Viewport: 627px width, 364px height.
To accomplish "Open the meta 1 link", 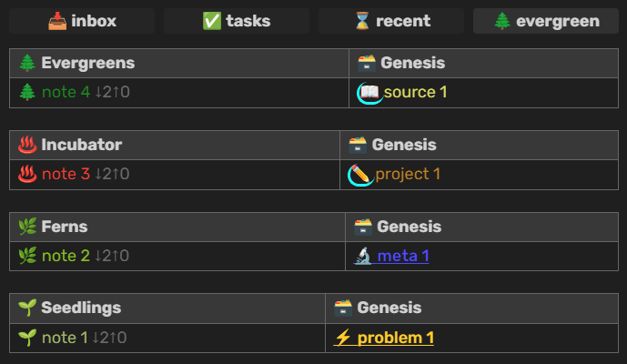I will pos(402,256).
